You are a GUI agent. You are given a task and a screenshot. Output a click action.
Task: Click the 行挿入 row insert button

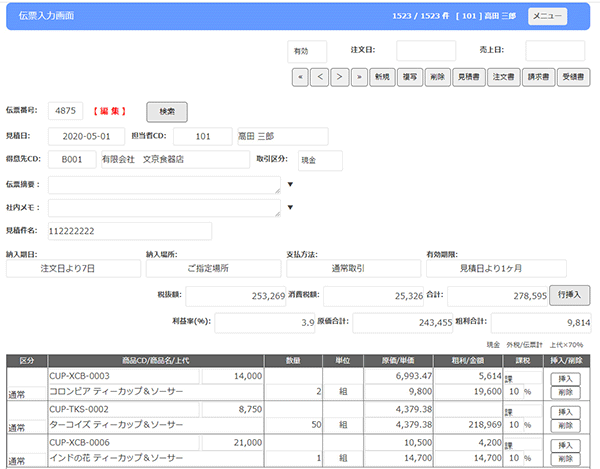point(569,295)
